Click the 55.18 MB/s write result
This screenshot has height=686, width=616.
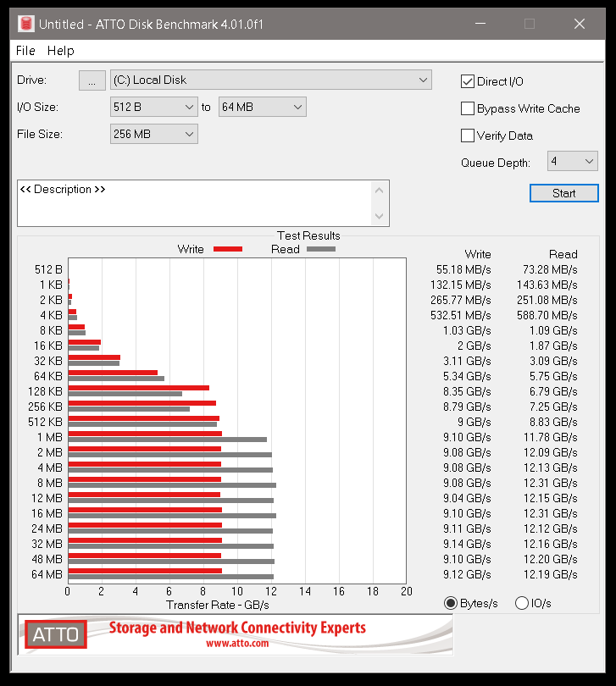click(x=463, y=270)
